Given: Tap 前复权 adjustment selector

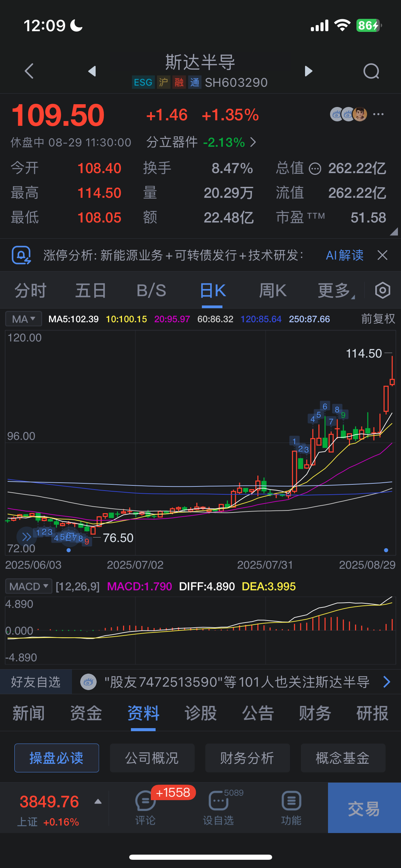Looking at the screenshot, I should 378,319.
